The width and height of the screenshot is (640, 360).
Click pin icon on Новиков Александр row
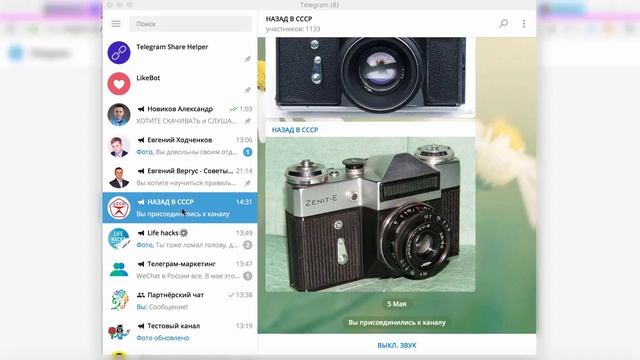247,121
